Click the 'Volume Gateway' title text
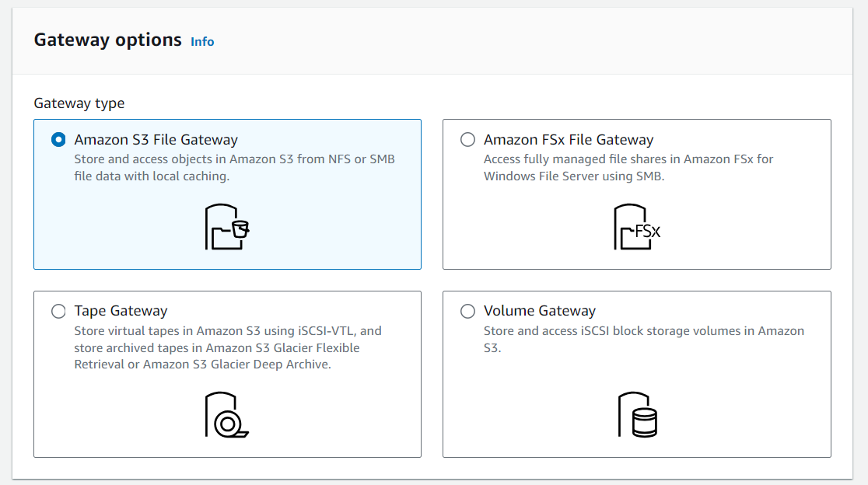This screenshot has width=868, height=485. coord(540,311)
